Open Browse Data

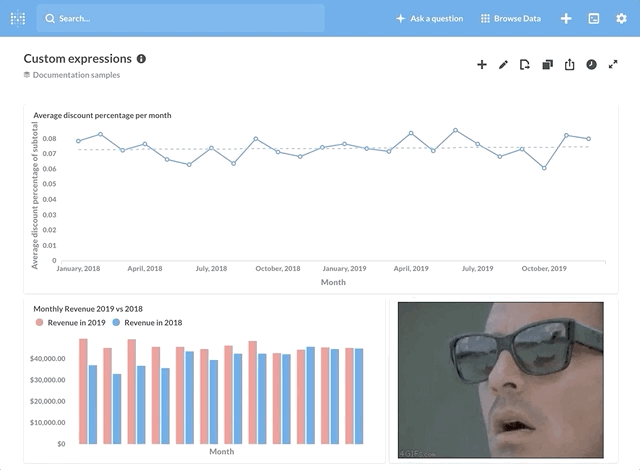pyautogui.click(x=510, y=18)
